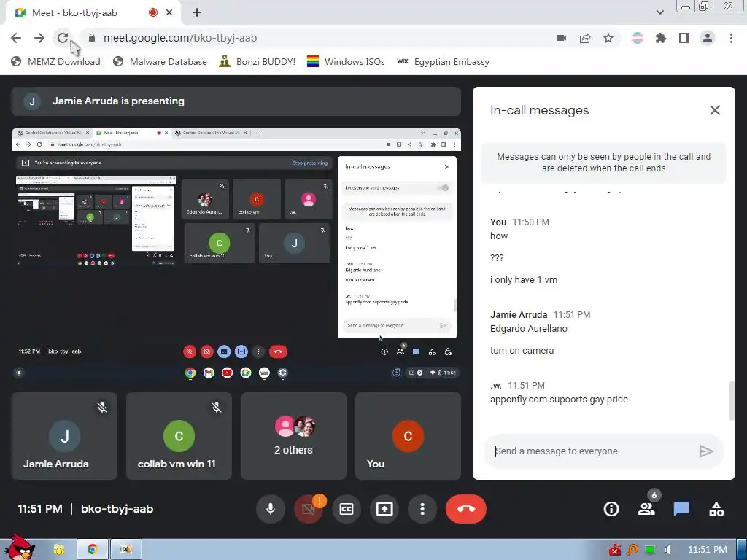Toggle closed captions in the Meet control bar
Viewport: 747px width, 560px height.
347,508
